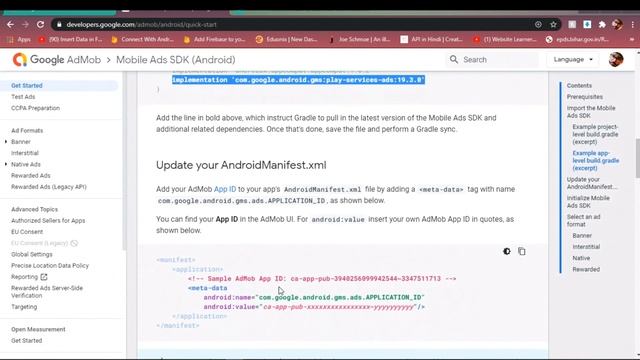
Task: Jump to Interstitial in Contents list
Action: [586, 247]
